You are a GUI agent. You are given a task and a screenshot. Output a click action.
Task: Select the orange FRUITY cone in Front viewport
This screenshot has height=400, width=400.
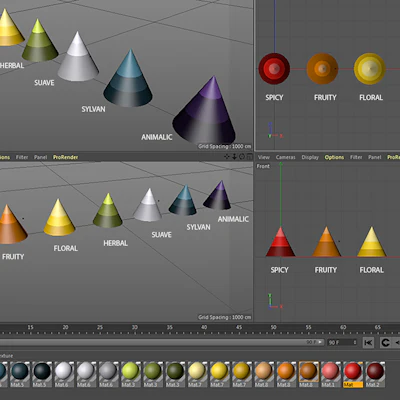coord(326,245)
